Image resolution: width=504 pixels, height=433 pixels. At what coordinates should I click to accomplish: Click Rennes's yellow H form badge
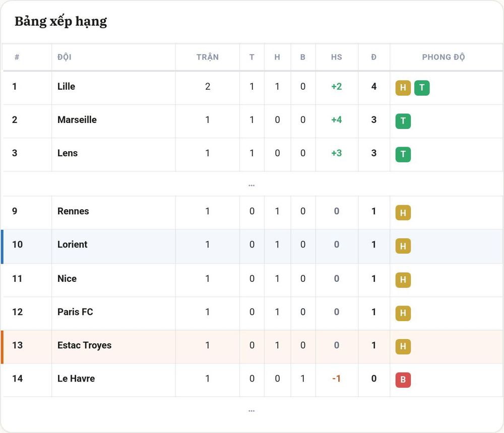point(403,213)
